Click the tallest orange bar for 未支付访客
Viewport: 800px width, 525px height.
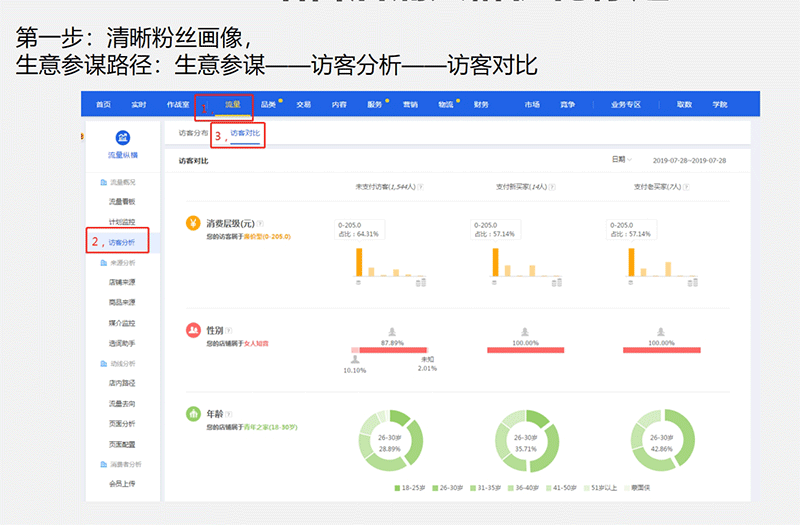pyautogui.click(x=356, y=262)
